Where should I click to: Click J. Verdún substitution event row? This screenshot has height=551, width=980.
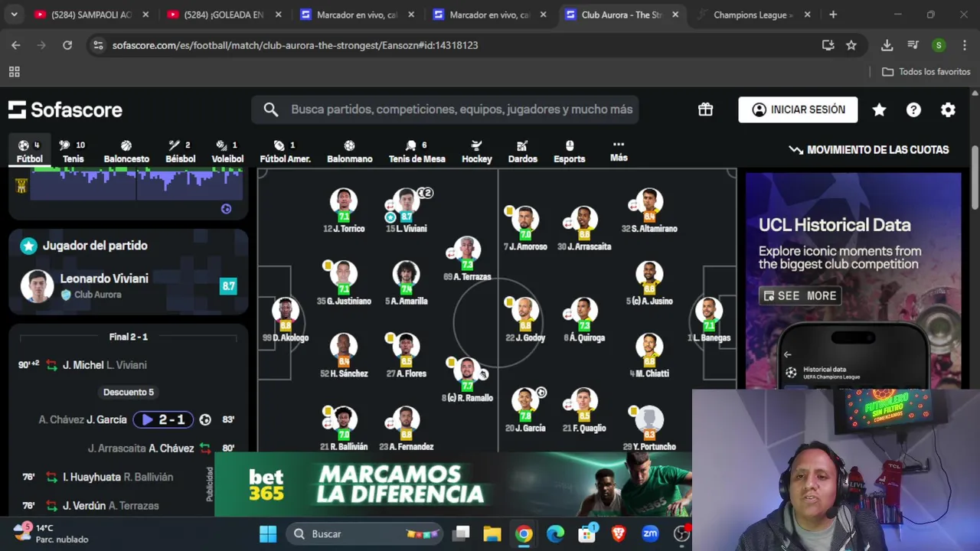tap(129, 506)
